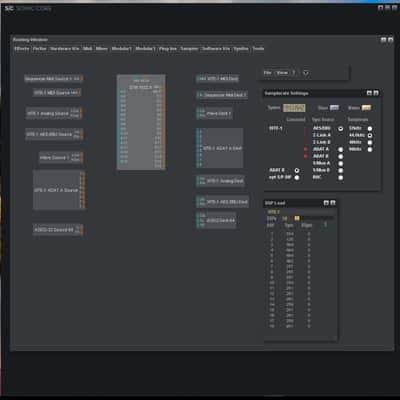
Task: Open the View menu in small toolbar
Action: click(282, 73)
